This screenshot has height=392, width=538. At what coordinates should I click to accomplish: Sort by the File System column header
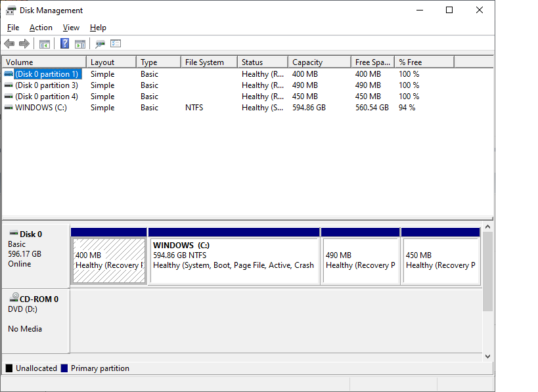tap(208, 62)
